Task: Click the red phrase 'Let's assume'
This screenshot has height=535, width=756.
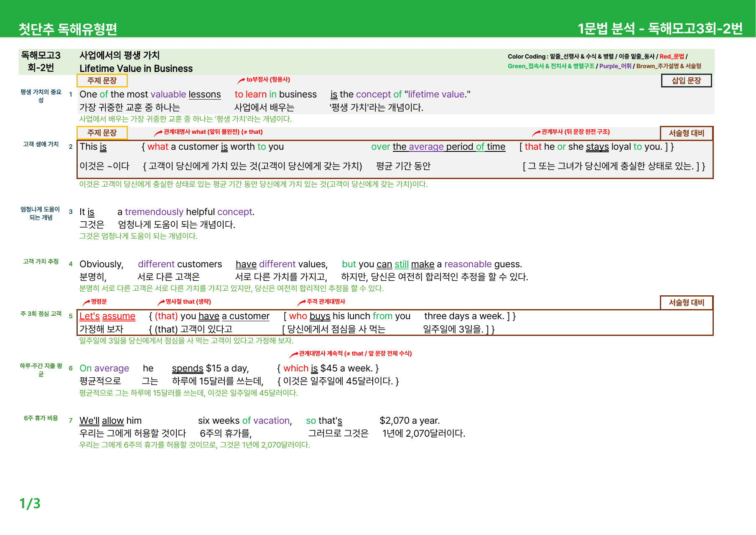Action: pyautogui.click(x=107, y=316)
